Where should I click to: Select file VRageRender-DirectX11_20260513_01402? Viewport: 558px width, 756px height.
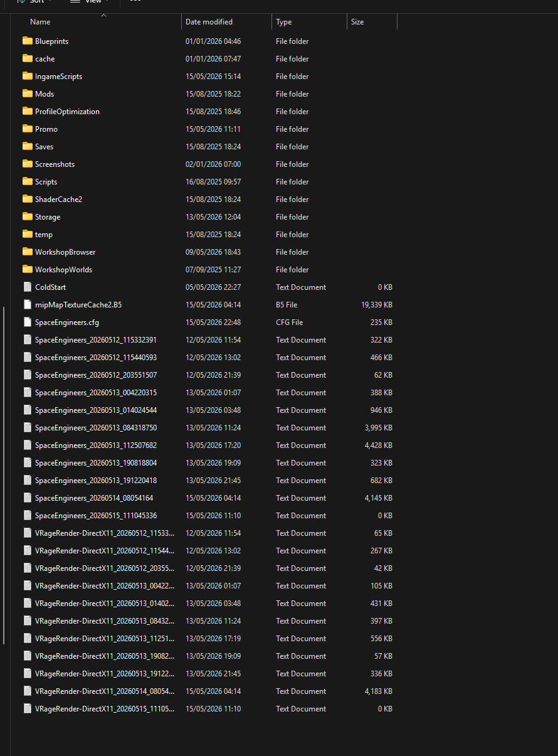coord(105,603)
